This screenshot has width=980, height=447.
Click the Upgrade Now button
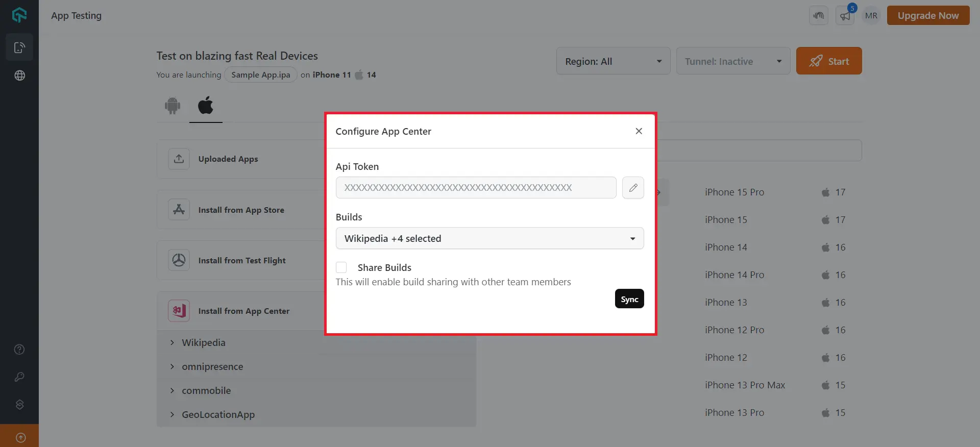pos(927,16)
